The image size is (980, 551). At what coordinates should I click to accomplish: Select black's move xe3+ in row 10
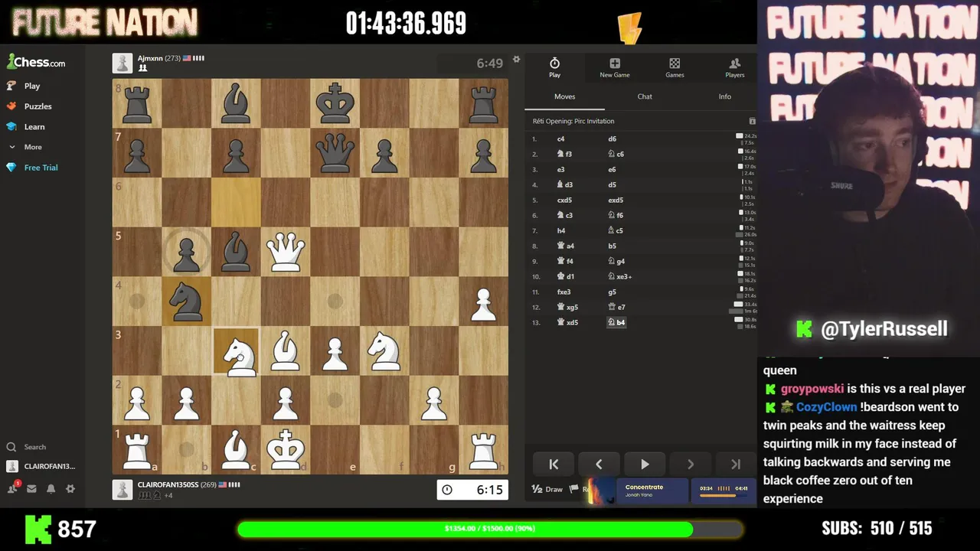(x=619, y=276)
